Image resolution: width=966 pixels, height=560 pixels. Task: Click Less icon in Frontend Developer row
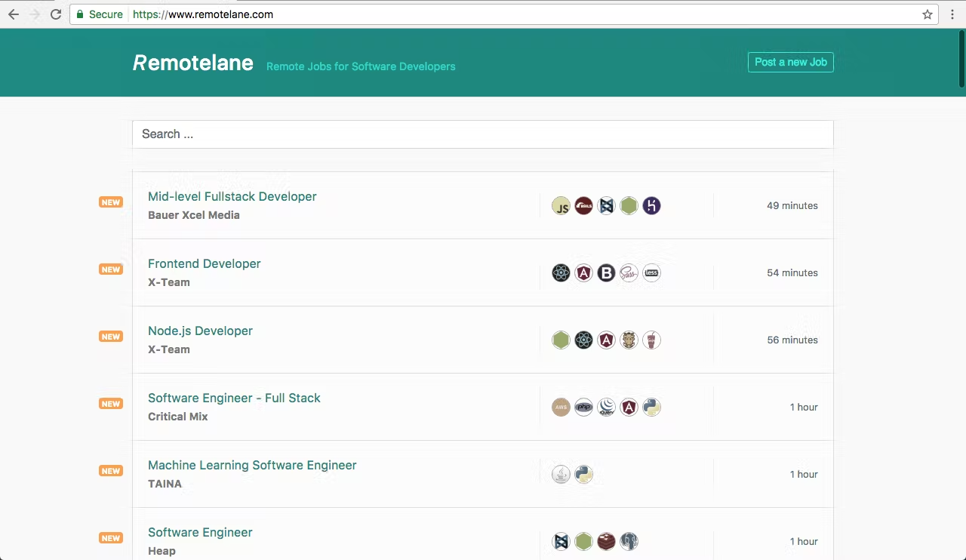coord(651,272)
